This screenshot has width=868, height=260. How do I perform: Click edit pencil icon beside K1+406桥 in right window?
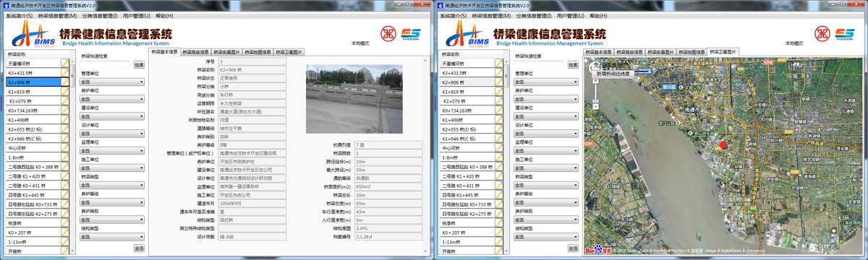tap(498, 120)
